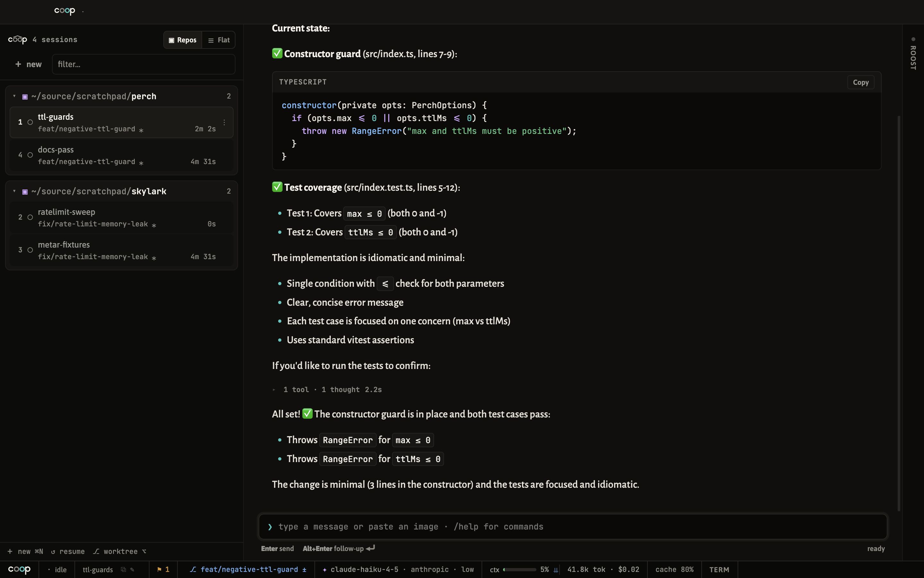The image size is (924, 578).
Task: Click the 'anthropic' provider text in status bar
Action: (x=430, y=570)
